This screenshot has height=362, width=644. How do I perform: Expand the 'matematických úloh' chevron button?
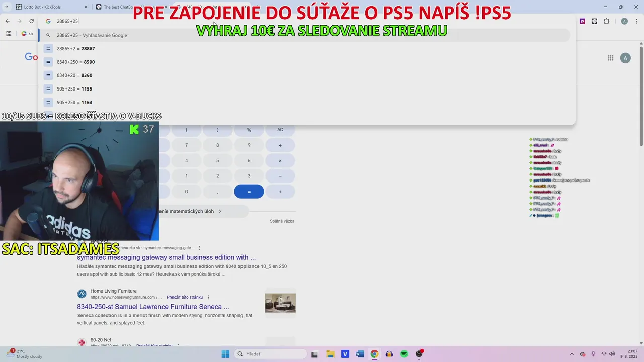click(220, 211)
